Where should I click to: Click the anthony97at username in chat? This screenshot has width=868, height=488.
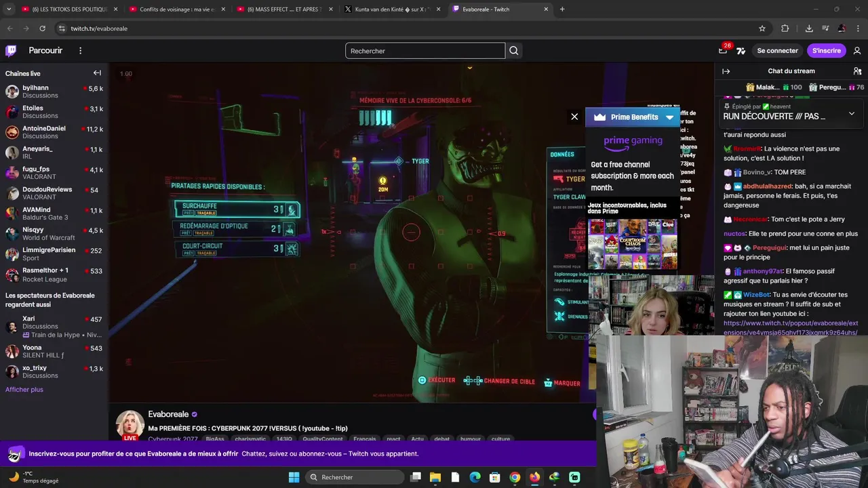(x=763, y=271)
